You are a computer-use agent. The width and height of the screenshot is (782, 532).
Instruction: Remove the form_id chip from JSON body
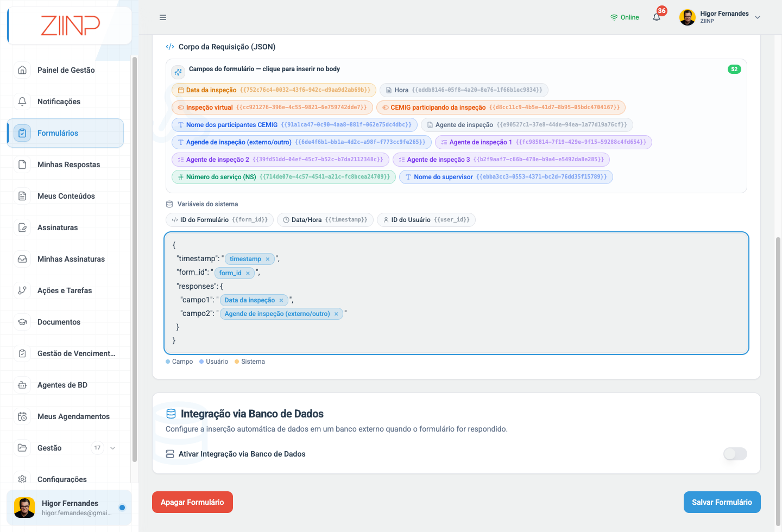point(248,273)
